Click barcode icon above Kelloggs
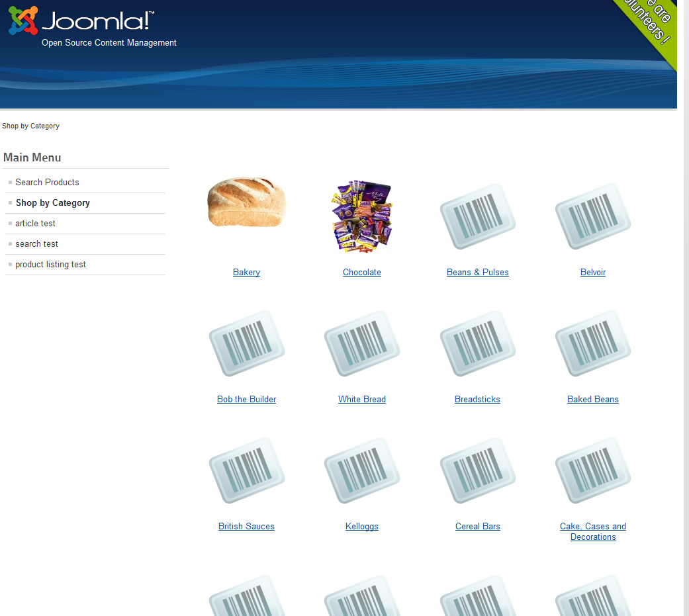The width and height of the screenshot is (689, 616). pos(362,470)
